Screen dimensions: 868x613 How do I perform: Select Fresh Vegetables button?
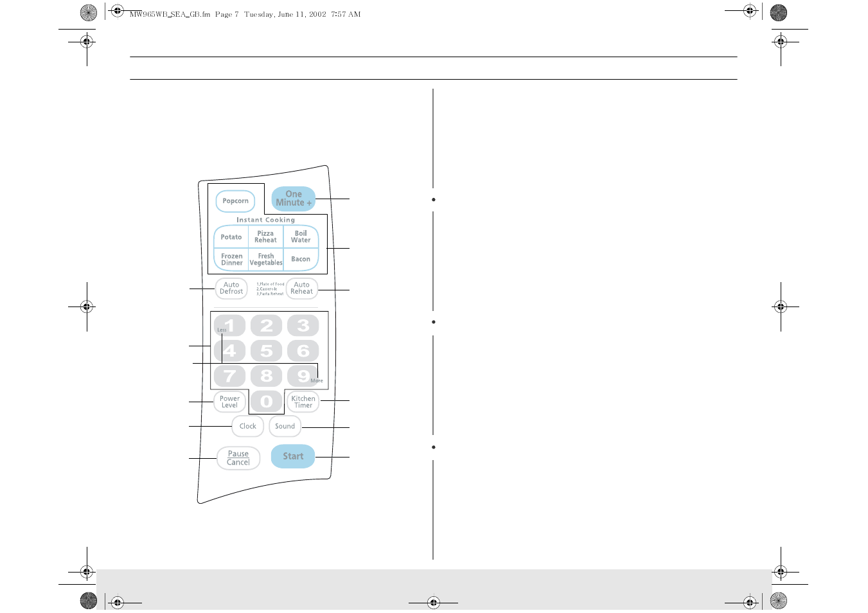(x=265, y=260)
